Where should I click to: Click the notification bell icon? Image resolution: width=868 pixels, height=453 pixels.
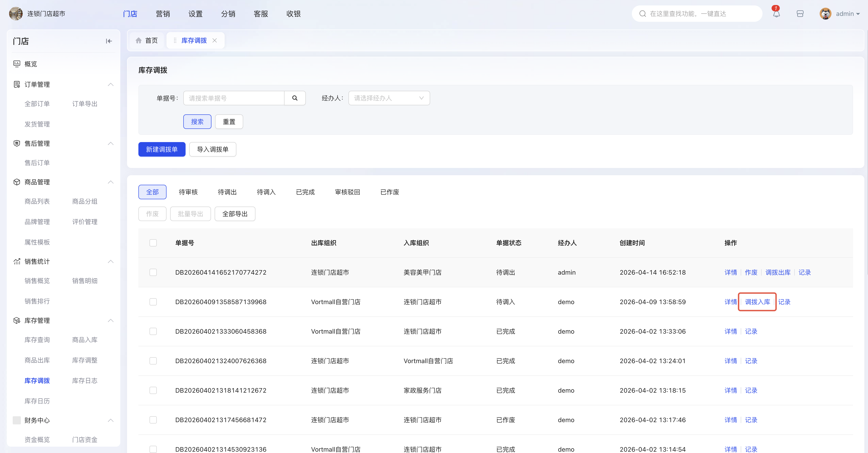pos(776,14)
